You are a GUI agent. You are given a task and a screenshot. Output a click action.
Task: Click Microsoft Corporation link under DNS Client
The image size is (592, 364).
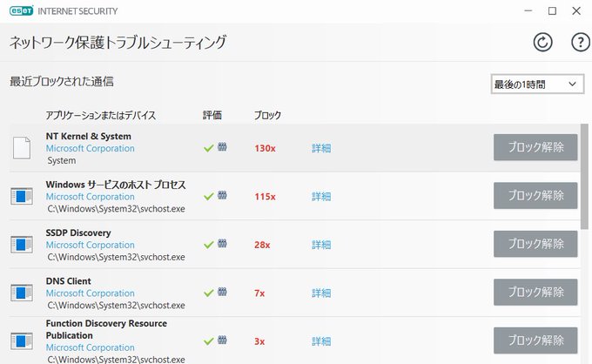pos(91,293)
